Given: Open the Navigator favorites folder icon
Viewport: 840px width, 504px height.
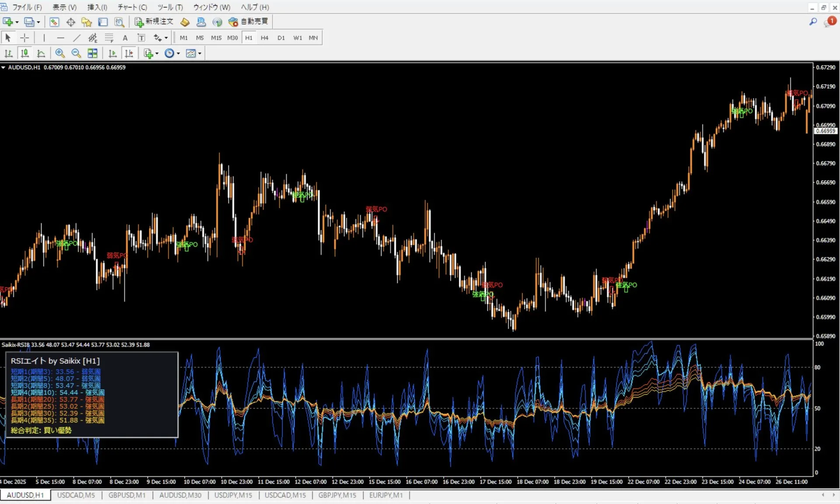Looking at the screenshot, I should [x=87, y=22].
